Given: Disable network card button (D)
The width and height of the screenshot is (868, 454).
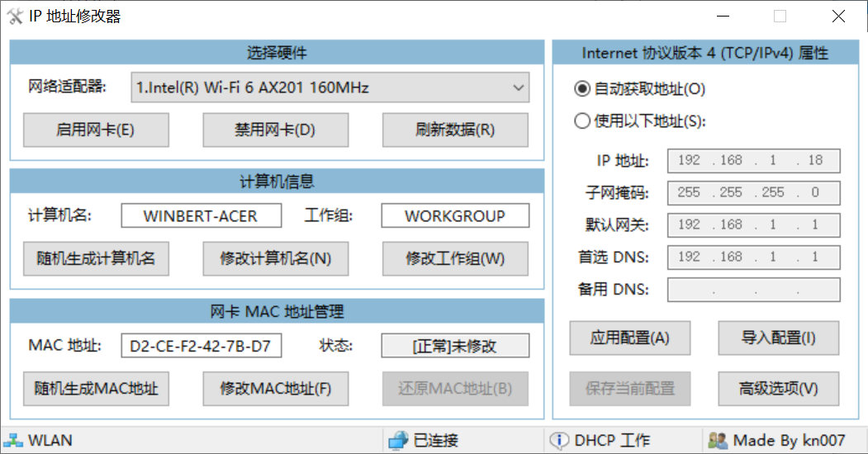Looking at the screenshot, I should (x=275, y=130).
